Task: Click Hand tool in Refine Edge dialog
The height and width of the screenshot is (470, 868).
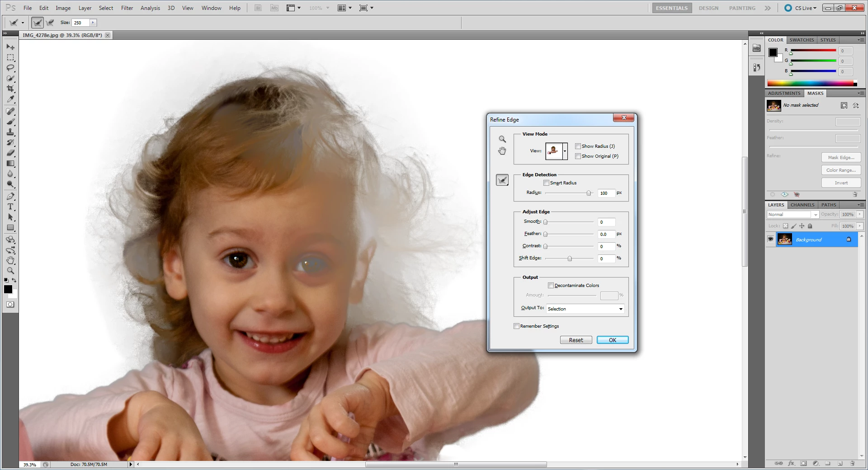Action: point(502,151)
